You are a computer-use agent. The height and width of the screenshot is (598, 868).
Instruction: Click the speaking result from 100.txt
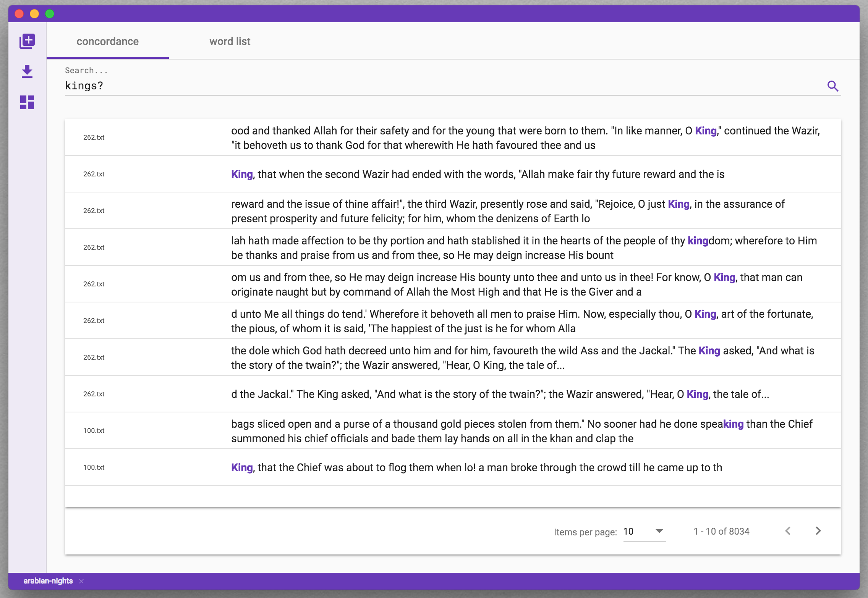pyautogui.click(x=453, y=431)
